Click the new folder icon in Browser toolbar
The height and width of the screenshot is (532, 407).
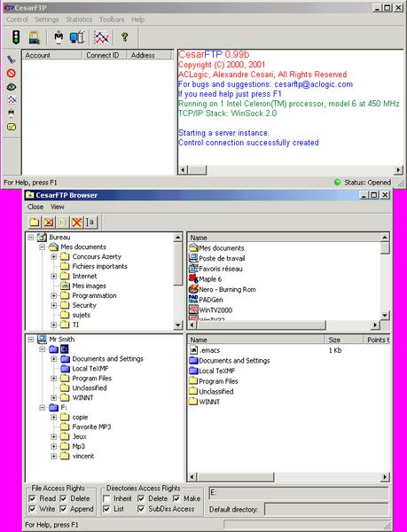[35, 223]
